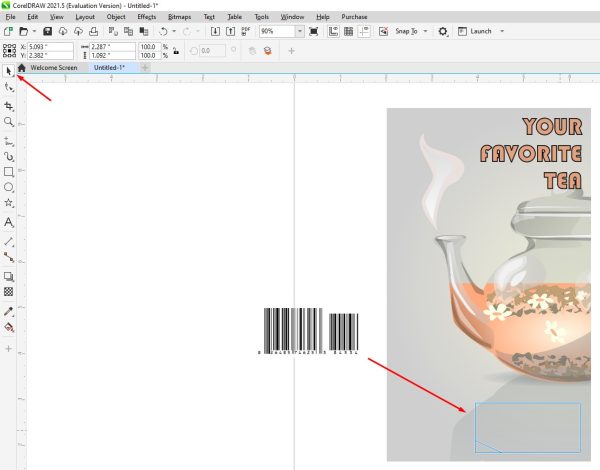Switch to the Welcome Screen tab
Screen dimensions: 600x470
[x=53, y=68]
